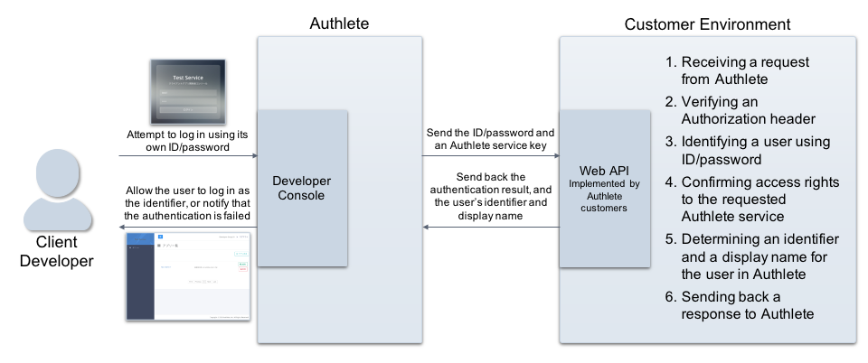Screen dimensions: 868x363
Task: Click the "Customer Environment" heading
Action: (x=707, y=24)
